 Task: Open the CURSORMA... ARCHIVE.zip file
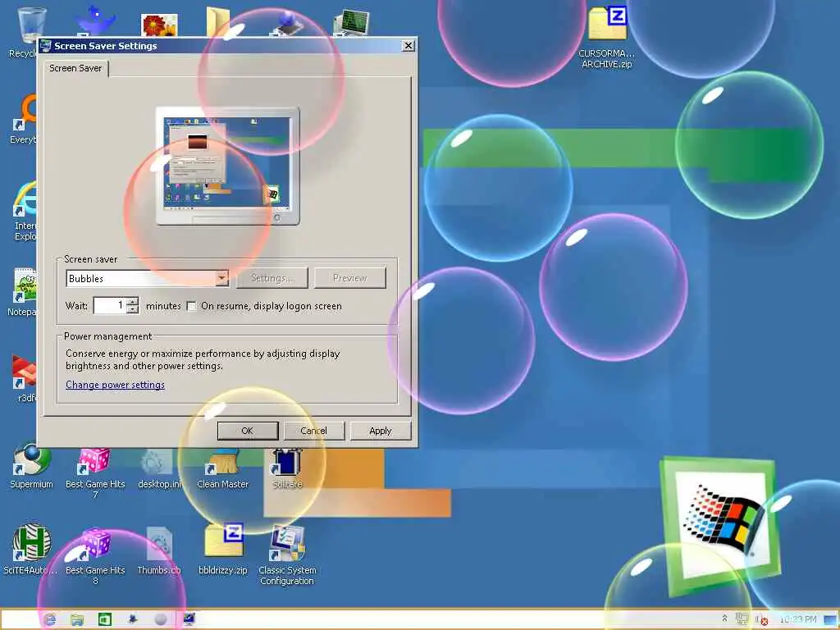click(x=607, y=38)
